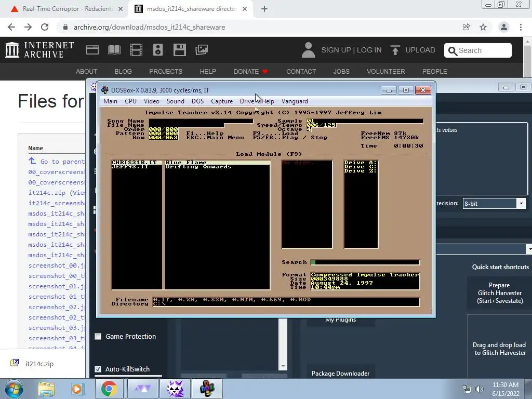Click the Impulse Tracker Search field
Screen dimensions: 532x399
click(x=365, y=262)
